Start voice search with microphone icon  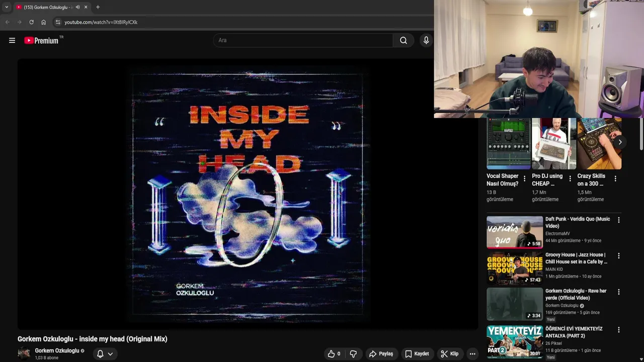click(x=426, y=40)
